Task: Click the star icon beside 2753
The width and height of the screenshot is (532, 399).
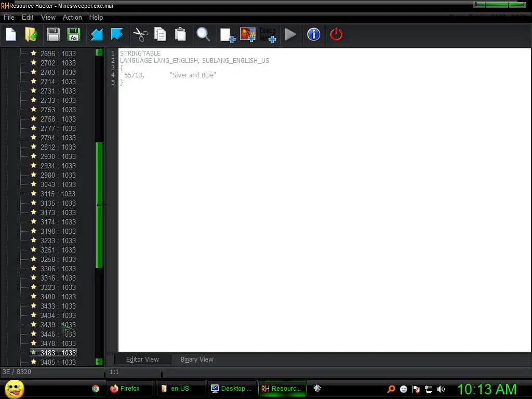Action: (34, 109)
